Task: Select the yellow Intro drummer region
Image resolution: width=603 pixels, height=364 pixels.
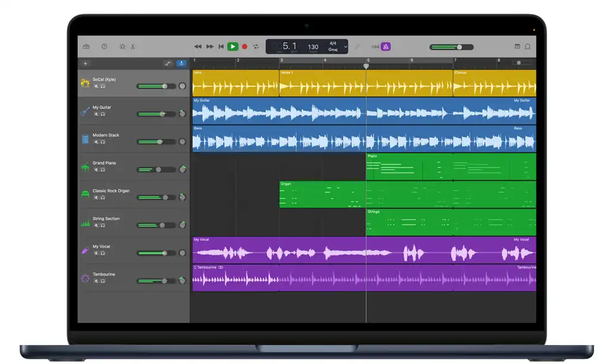Action: pyautogui.click(x=235, y=83)
